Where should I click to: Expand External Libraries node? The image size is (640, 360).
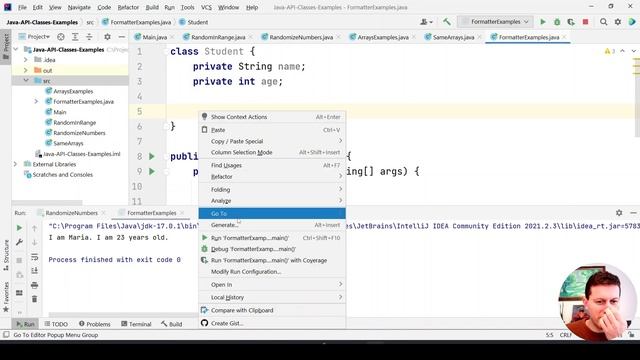(x=16, y=164)
